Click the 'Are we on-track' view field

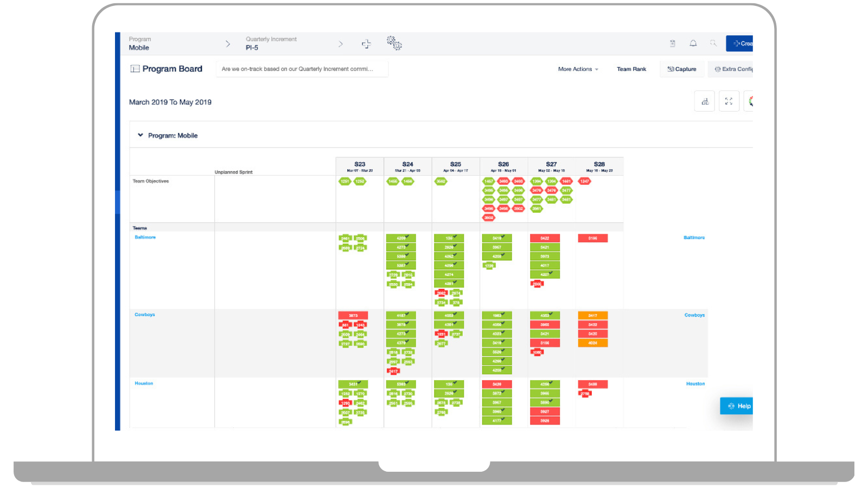click(302, 69)
